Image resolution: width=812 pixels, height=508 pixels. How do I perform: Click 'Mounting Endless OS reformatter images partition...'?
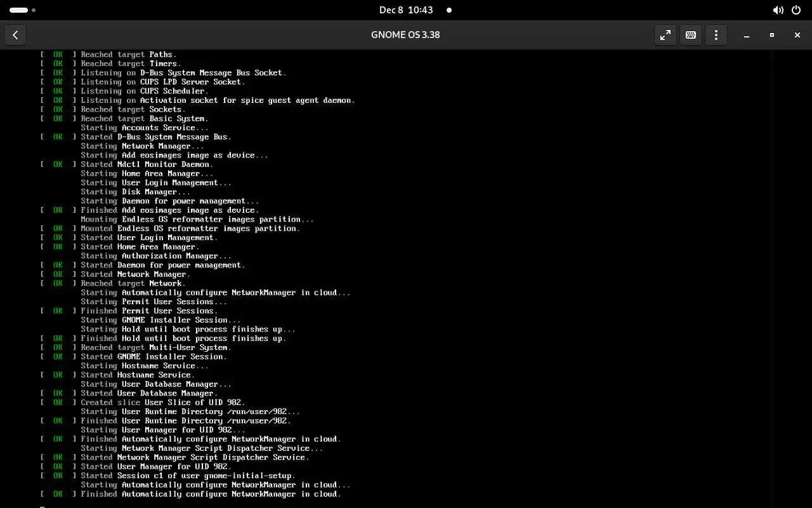click(x=197, y=219)
